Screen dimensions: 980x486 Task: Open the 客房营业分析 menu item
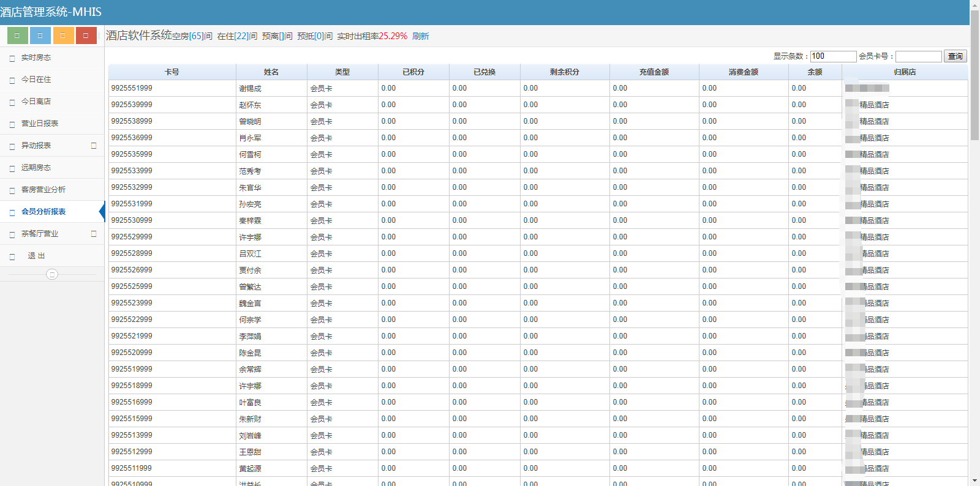pos(52,190)
